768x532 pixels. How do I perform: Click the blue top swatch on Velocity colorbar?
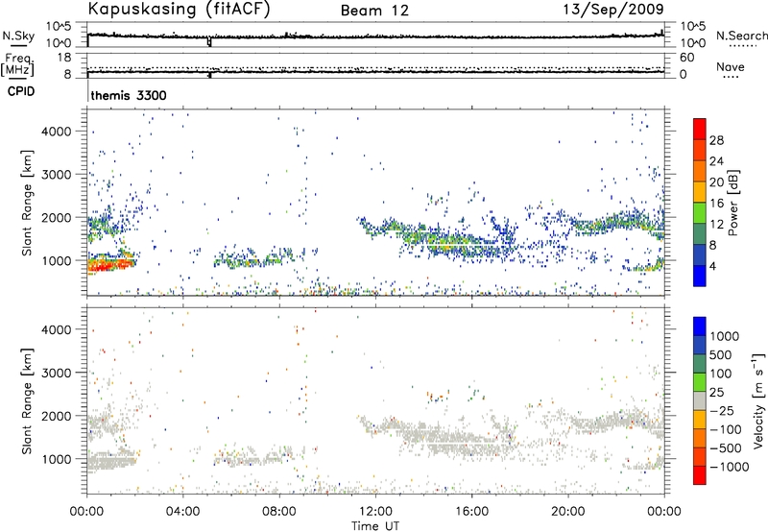tap(700, 326)
